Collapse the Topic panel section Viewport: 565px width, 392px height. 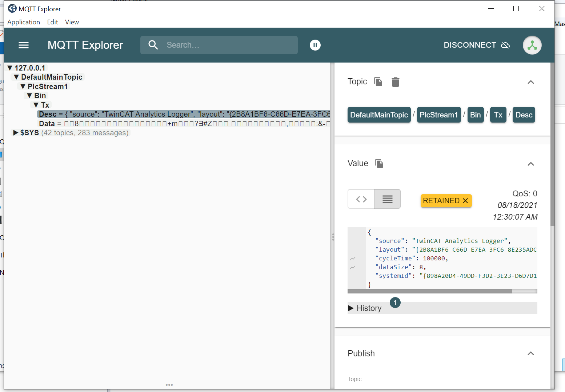(x=531, y=82)
